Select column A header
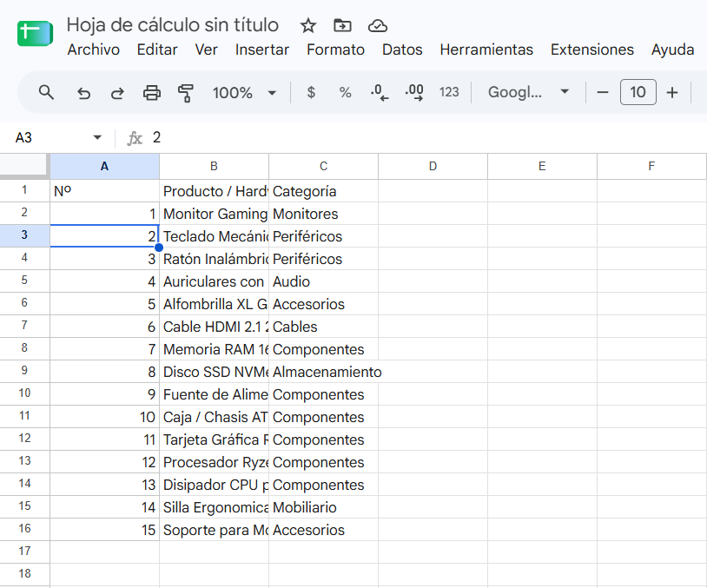This screenshot has height=588, width=707. pos(104,167)
